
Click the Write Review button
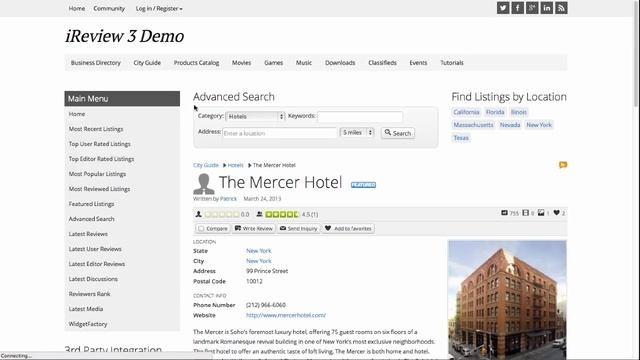pyautogui.click(x=253, y=229)
